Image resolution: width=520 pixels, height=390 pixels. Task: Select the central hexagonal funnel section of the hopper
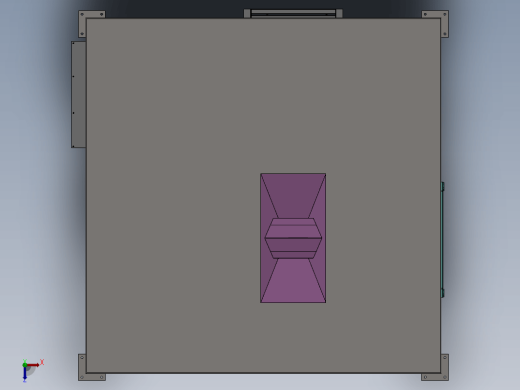(x=293, y=238)
